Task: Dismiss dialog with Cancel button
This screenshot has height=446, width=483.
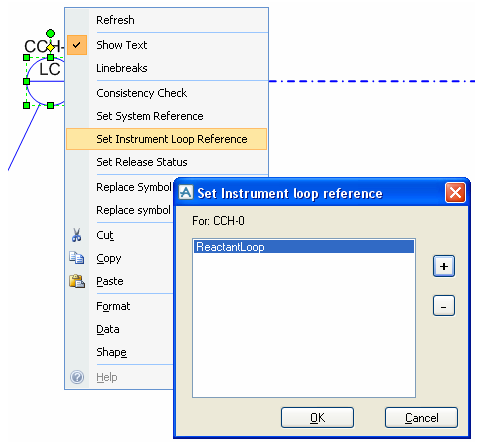Action: (421, 417)
